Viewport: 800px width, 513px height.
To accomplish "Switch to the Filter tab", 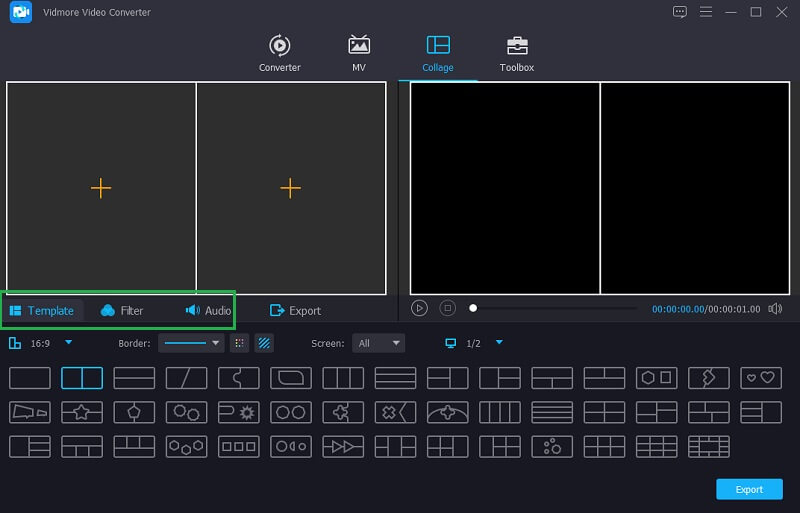I will click(122, 311).
